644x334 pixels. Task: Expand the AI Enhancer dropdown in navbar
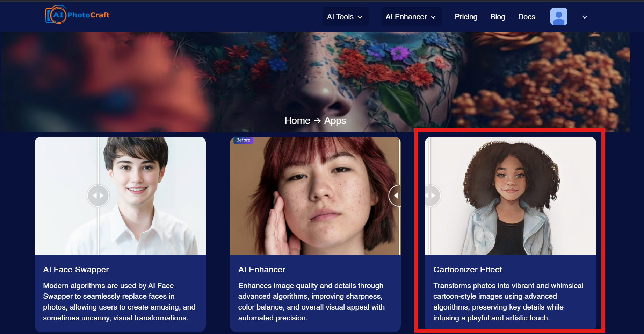coord(411,17)
